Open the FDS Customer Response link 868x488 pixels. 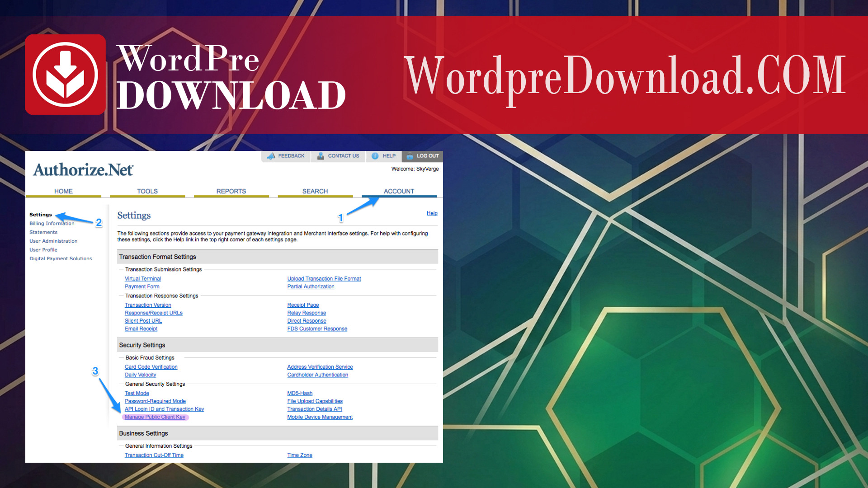pos(317,328)
